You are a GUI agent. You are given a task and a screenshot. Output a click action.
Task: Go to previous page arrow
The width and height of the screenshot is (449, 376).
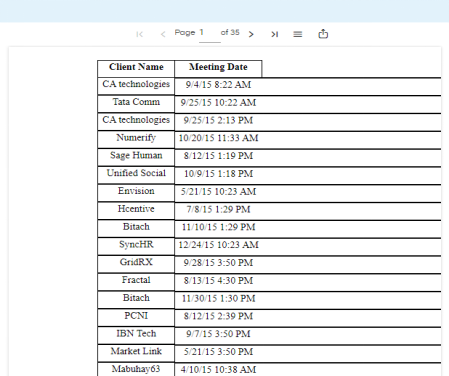pos(163,34)
